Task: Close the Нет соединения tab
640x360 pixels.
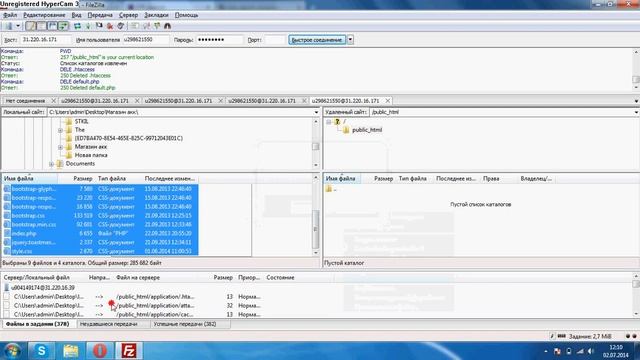Action: click(x=53, y=100)
